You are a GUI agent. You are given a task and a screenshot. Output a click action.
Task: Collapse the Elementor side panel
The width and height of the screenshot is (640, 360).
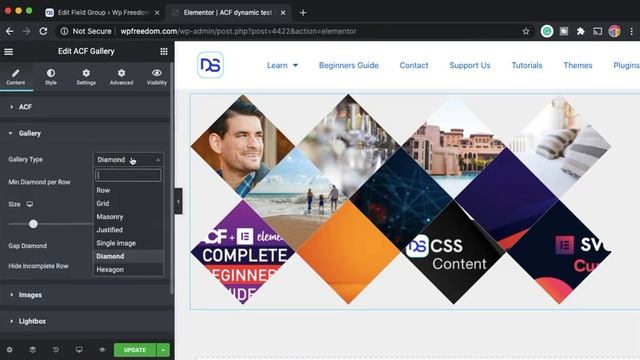178,201
